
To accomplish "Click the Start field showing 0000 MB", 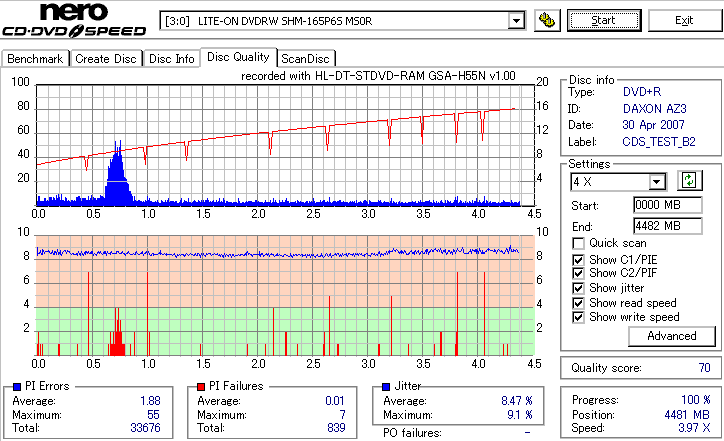I will click(668, 205).
